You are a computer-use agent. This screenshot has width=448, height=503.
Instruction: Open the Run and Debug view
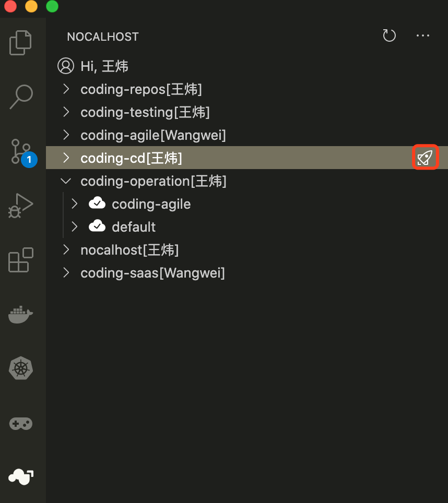(x=21, y=205)
